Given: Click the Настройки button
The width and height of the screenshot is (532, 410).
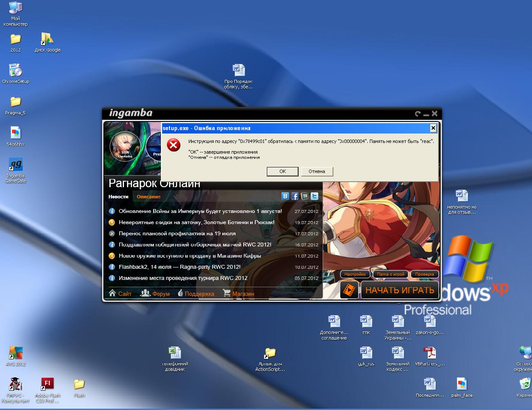Looking at the screenshot, I should click(x=355, y=274).
